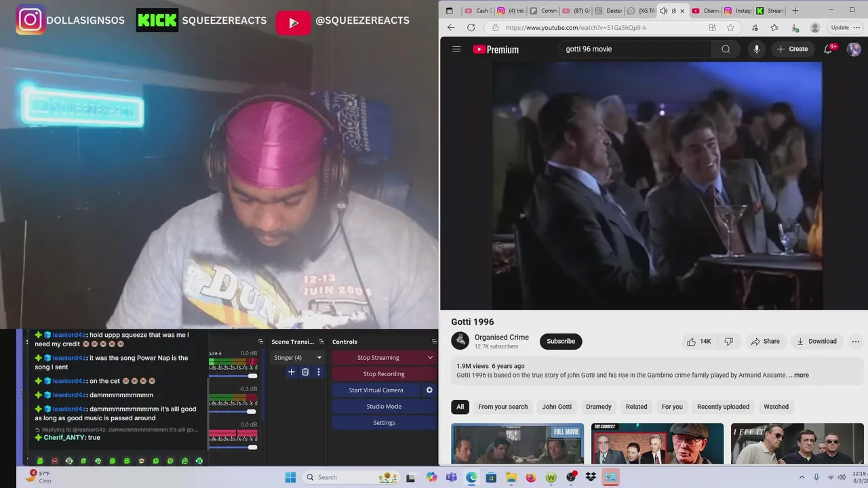Screen dimensions: 868x488
Task: Download the Gotti 1996 video
Action: [816, 342]
